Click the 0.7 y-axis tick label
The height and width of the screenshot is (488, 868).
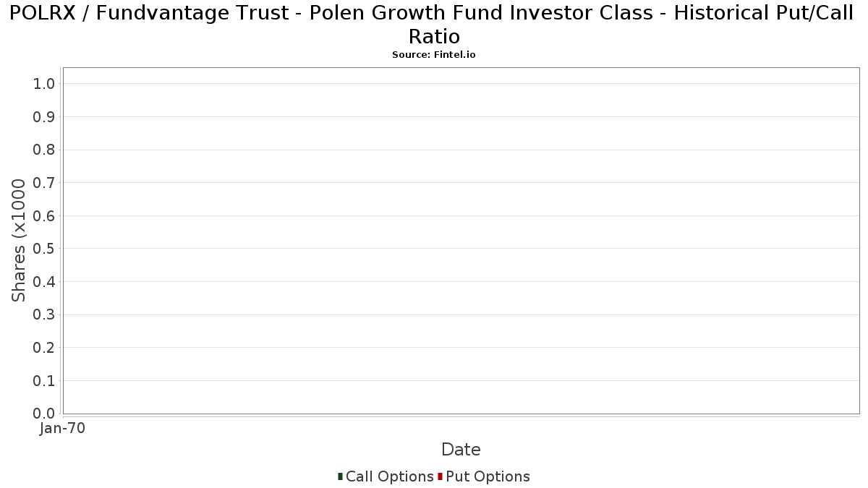tap(44, 183)
